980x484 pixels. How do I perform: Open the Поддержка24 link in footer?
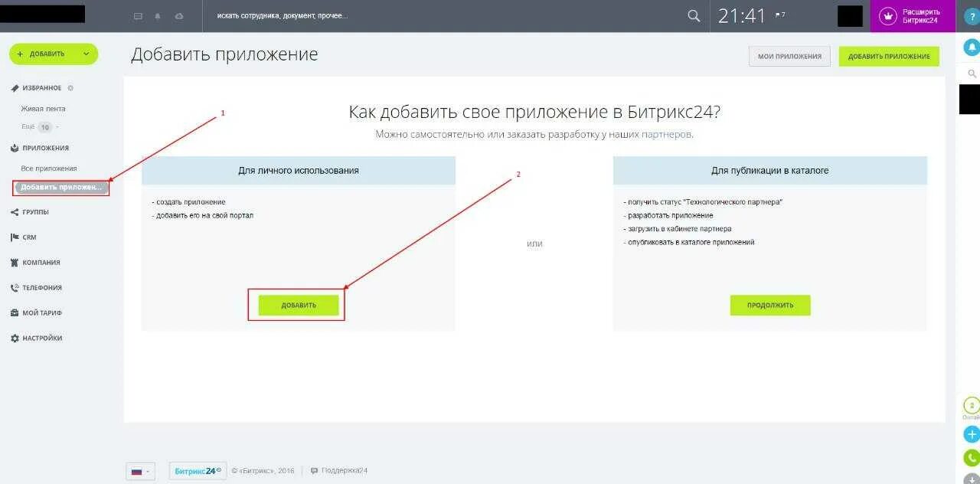(x=345, y=471)
